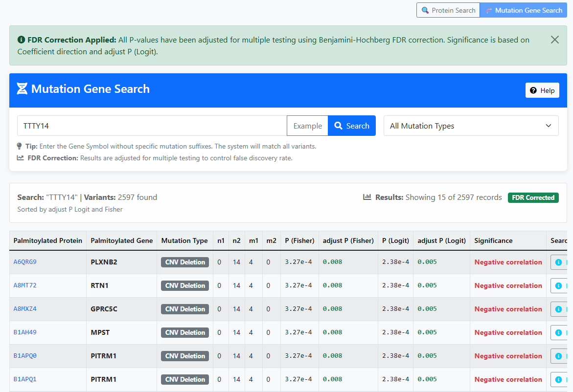Click info icon in B1APQ1 row
Image resolution: width=573 pixels, height=392 pixels.
tap(558, 380)
